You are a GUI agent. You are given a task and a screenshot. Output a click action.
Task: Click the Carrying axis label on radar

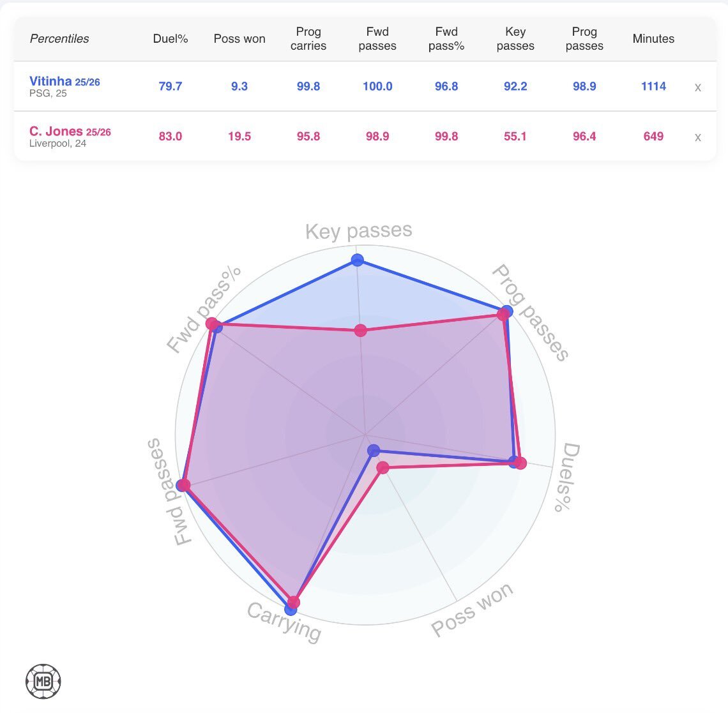[284, 622]
